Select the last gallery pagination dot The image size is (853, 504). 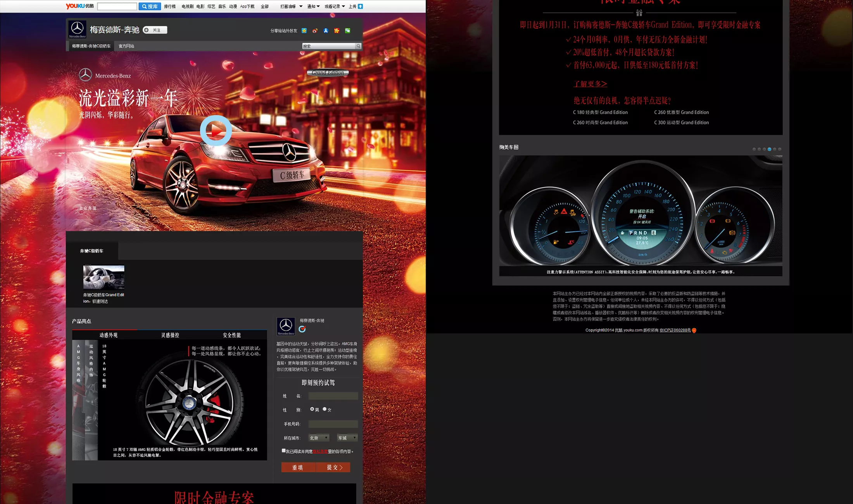tap(780, 149)
